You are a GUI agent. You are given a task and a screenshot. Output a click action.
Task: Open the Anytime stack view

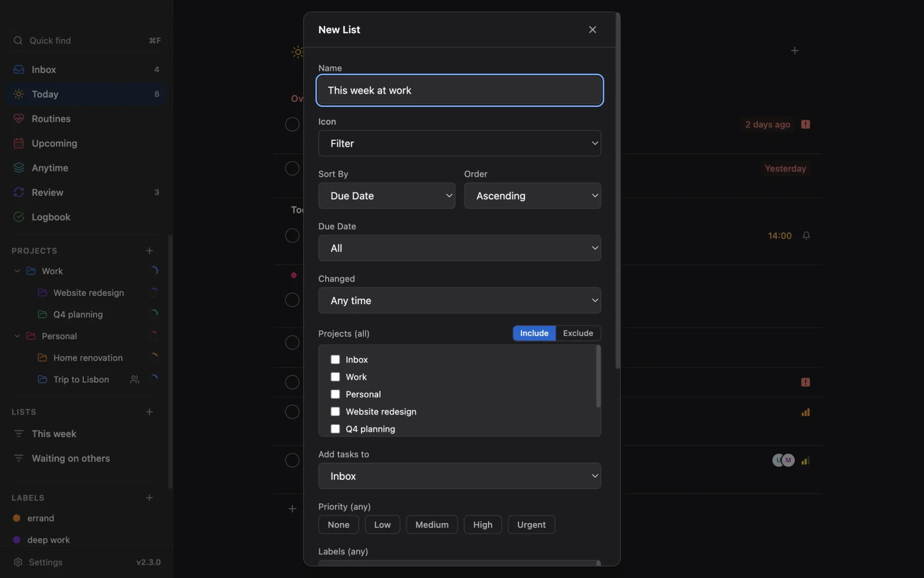click(x=87, y=168)
